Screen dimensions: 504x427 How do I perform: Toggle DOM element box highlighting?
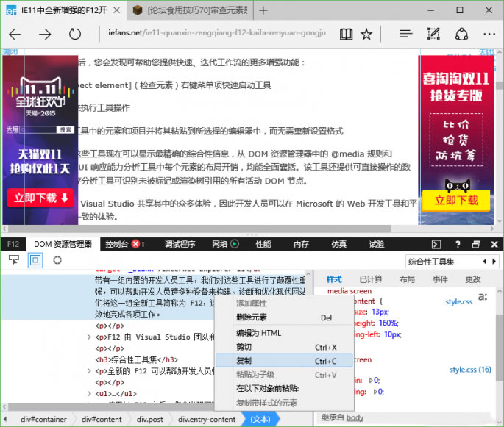coord(35,260)
